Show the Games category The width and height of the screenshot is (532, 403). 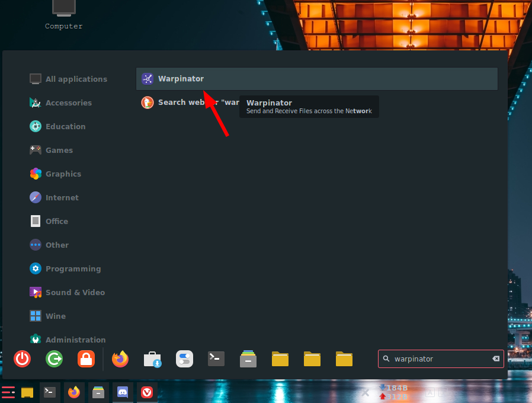click(51, 150)
